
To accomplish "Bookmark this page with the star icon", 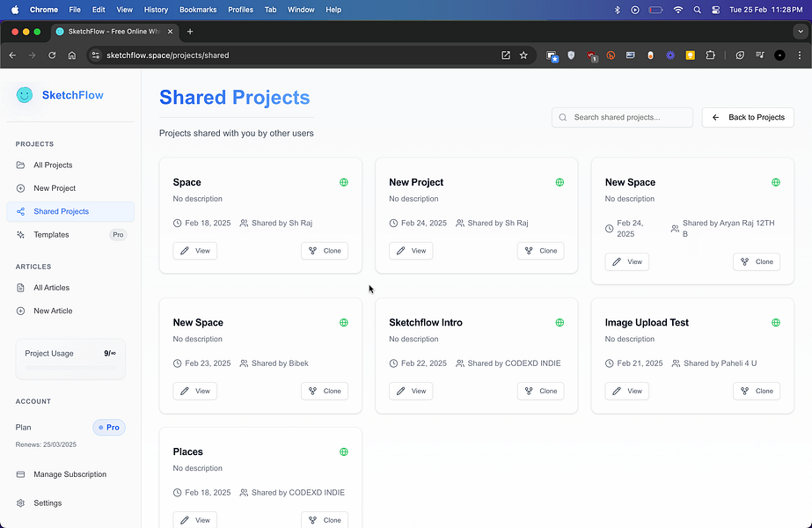I will click(x=523, y=55).
